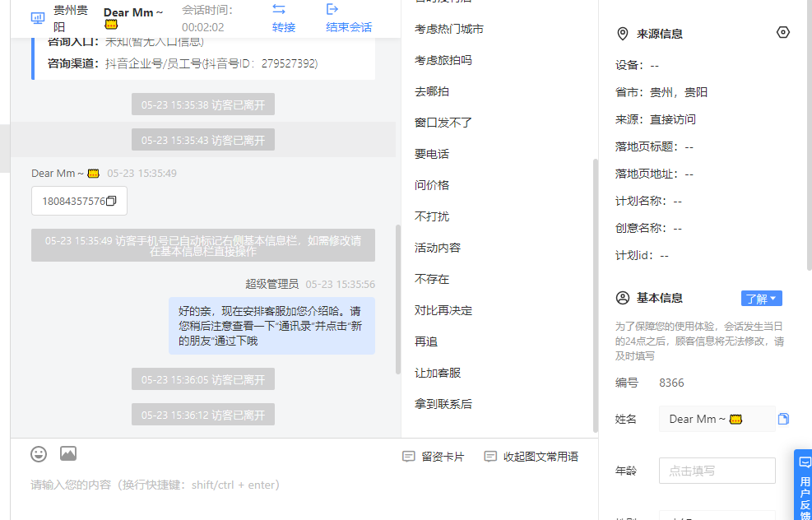
Task: Click the 转接 transfer link
Action: click(x=284, y=27)
